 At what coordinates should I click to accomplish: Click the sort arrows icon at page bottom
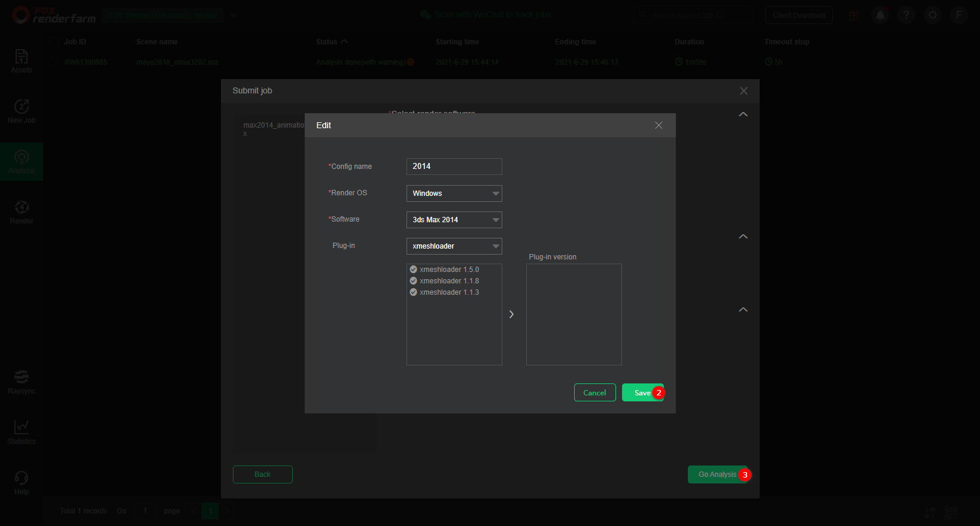point(929,512)
